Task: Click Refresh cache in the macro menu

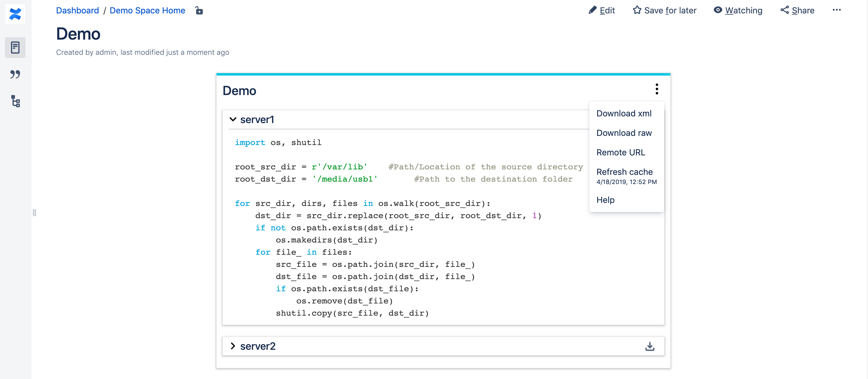Action: tap(624, 172)
